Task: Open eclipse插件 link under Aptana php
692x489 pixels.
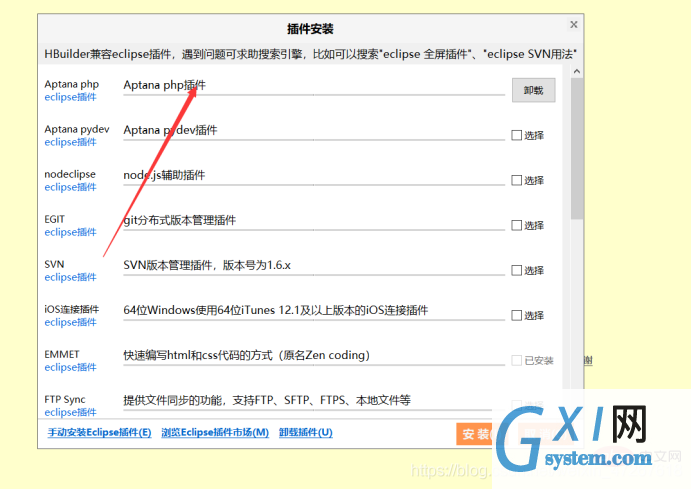Action: point(70,97)
